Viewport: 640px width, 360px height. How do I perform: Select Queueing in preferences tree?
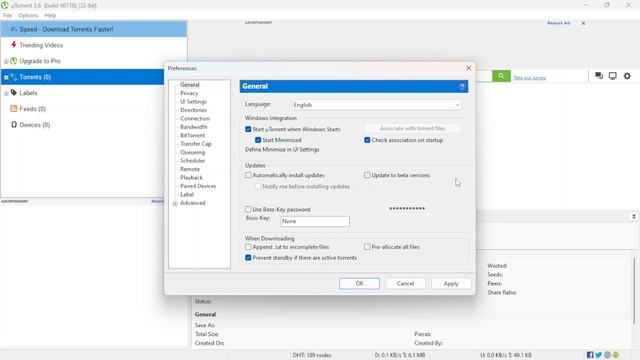click(193, 152)
